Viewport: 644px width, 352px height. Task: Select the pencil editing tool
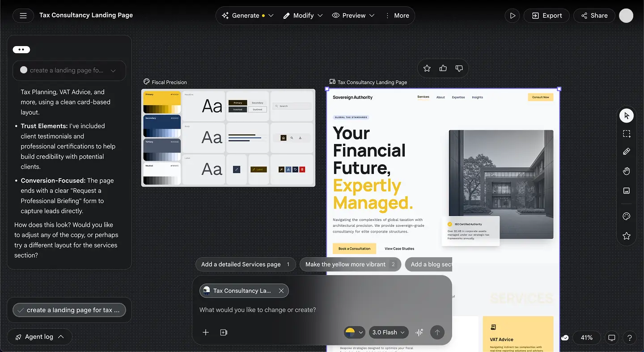[626, 151]
